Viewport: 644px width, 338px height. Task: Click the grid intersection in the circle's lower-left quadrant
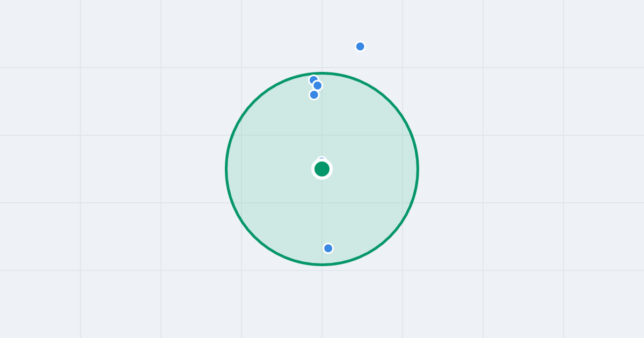click(x=241, y=203)
